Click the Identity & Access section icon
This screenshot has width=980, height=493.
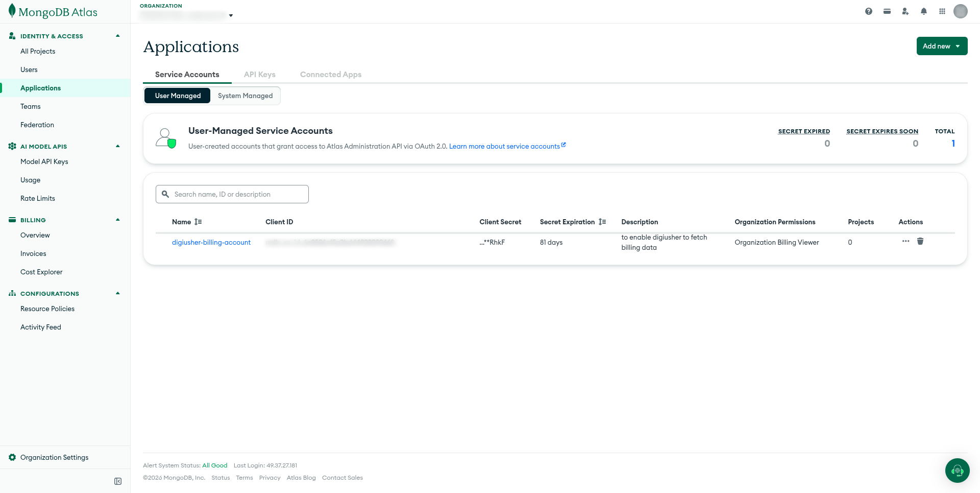[12, 36]
